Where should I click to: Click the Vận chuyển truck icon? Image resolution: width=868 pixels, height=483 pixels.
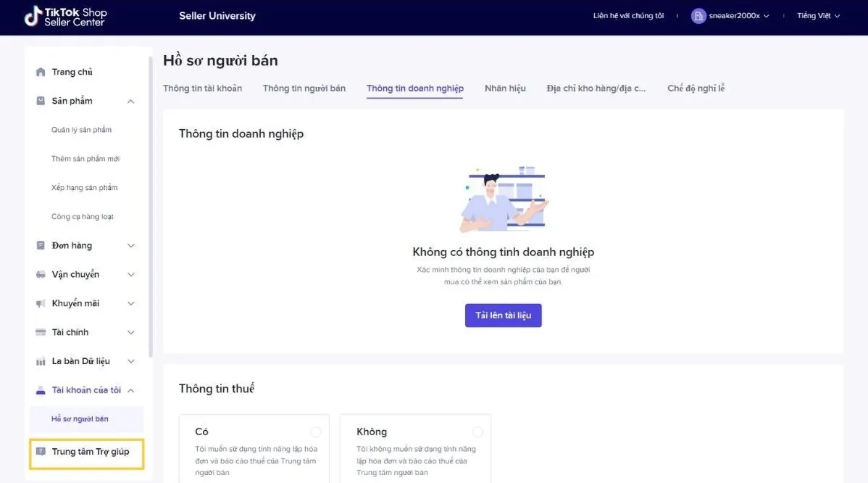click(x=41, y=274)
